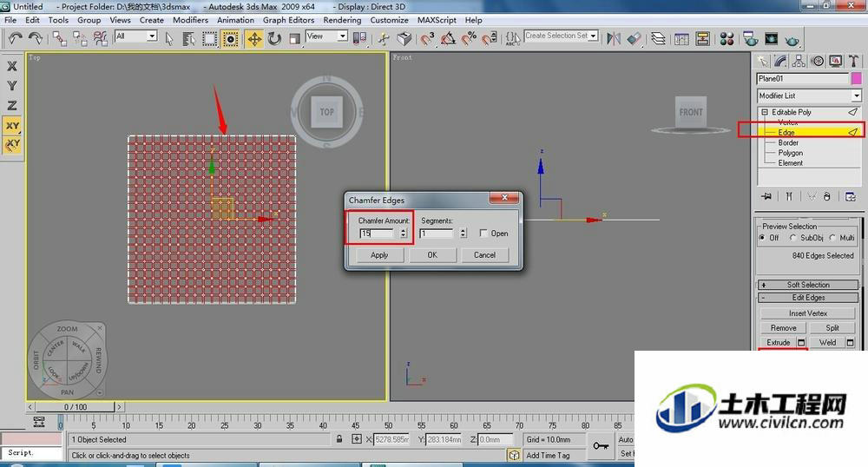Switch to the Utilities hammer panel icon
The height and width of the screenshot is (467, 868).
pos(853,61)
